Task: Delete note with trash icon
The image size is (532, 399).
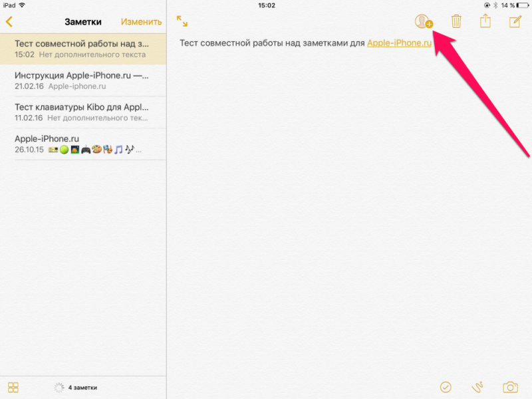Action: click(x=456, y=21)
